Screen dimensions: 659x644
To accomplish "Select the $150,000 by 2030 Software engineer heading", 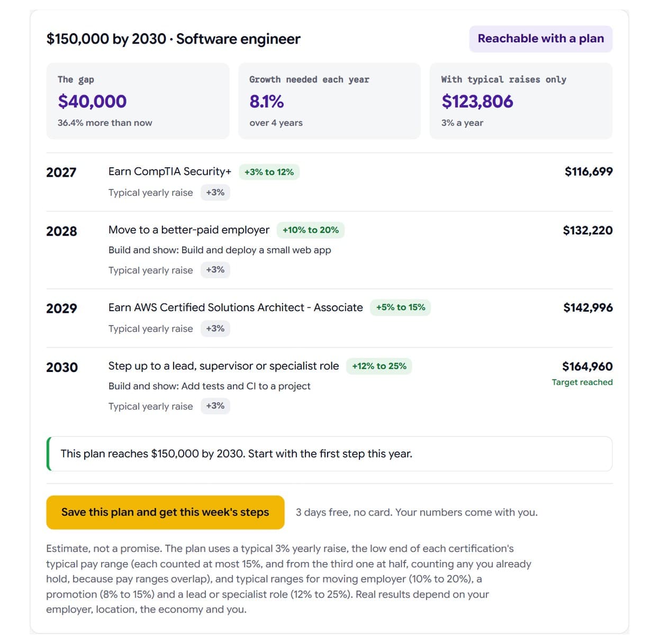I will point(173,39).
